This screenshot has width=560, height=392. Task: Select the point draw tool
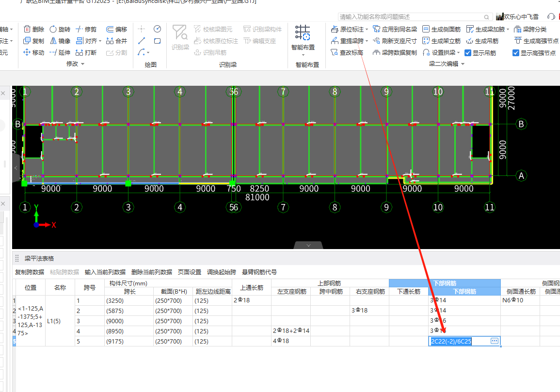142,29
